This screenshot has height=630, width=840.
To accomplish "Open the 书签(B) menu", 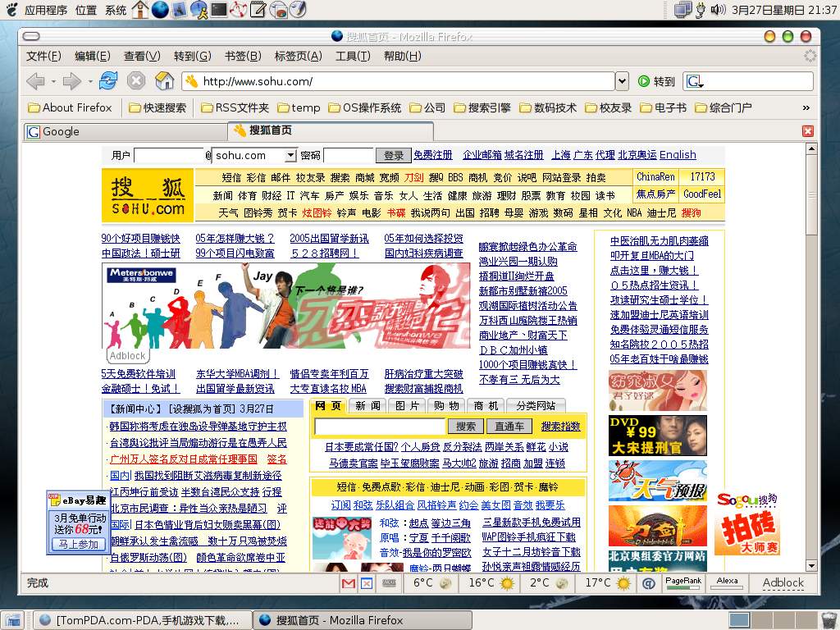I will coord(243,57).
